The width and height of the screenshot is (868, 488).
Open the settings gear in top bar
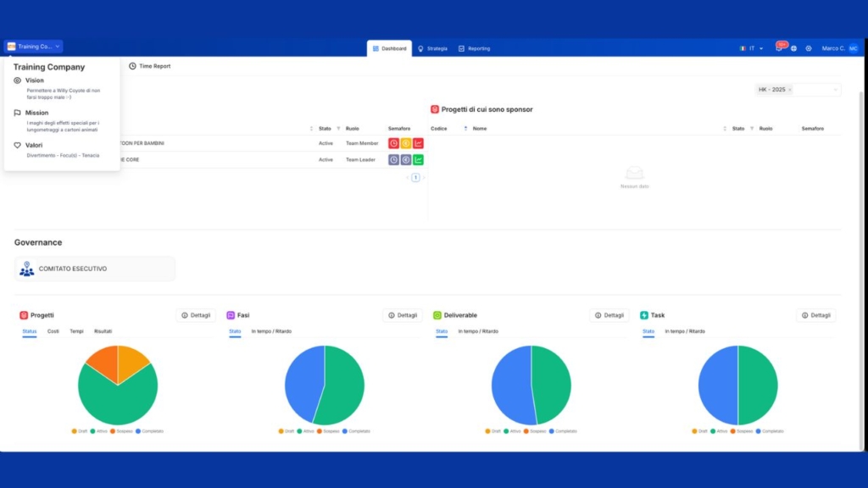809,48
